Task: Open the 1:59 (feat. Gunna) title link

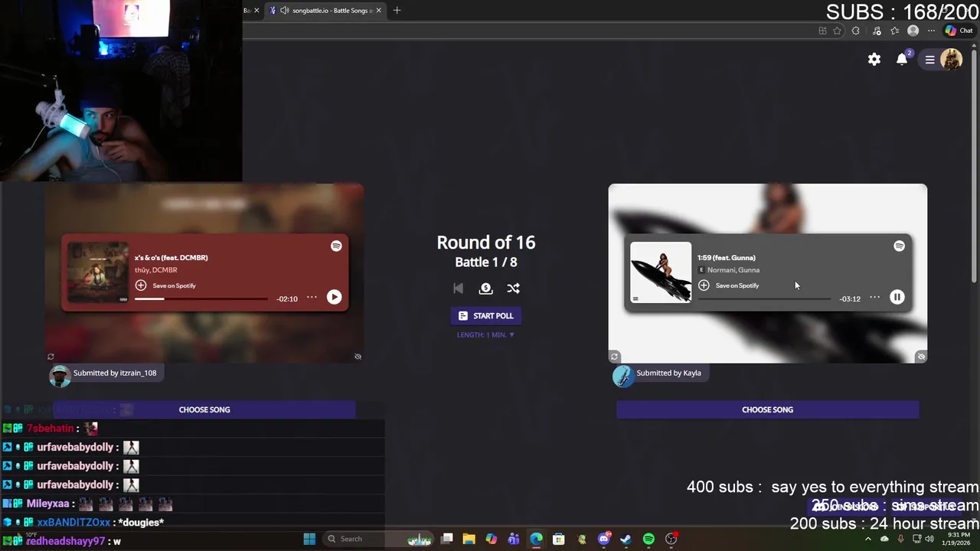Action: [x=726, y=257]
